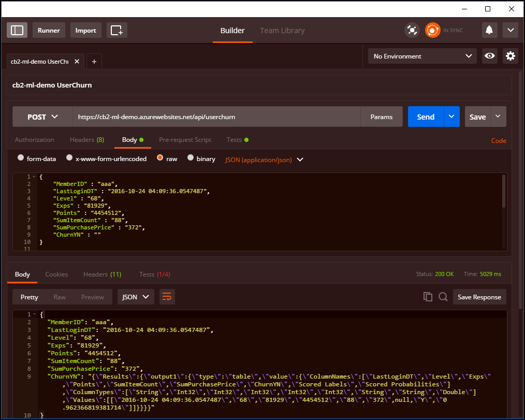Click the "SumPurchasePrice" line in request body
The width and height of the screenshot is (525, 420).
point(99,227)
